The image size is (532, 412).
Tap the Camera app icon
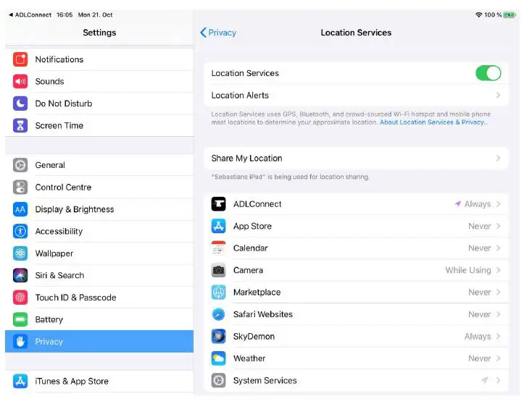point(219,270)
